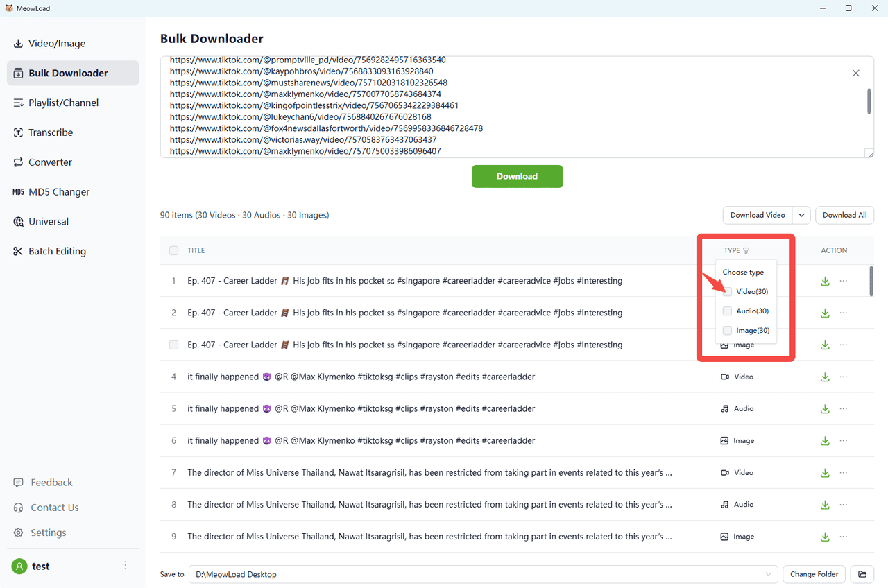Expand the Download Video dropdown arrow

point(801,216)
